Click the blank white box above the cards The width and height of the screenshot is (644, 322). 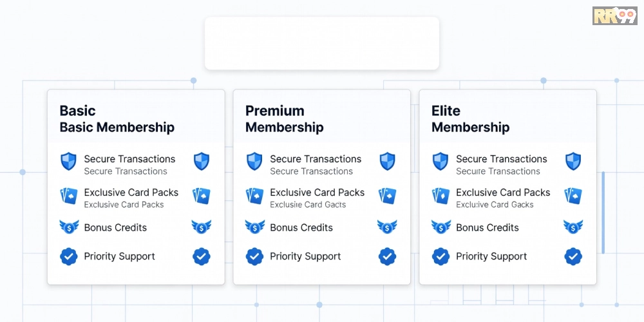point(321,43)
